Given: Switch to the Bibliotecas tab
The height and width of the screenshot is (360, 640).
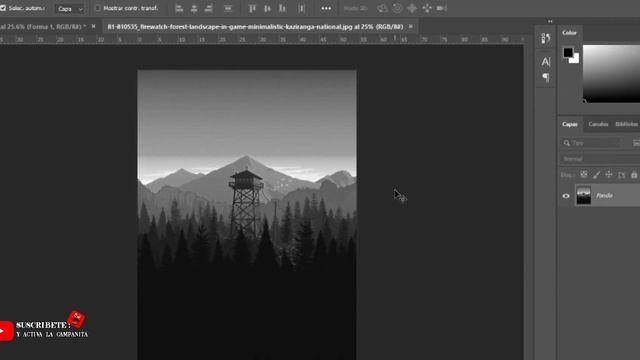Looking at the screenshot, I should click(x=627, y=124).
